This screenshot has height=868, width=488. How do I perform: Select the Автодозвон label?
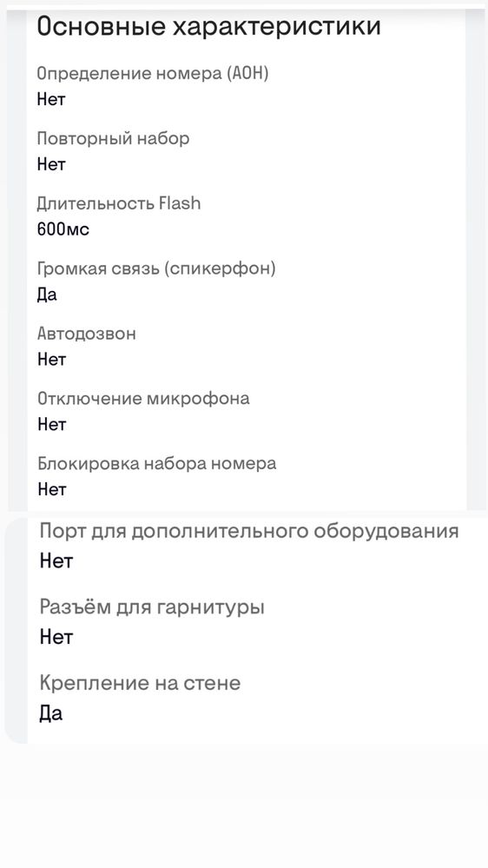pos(86,334)
